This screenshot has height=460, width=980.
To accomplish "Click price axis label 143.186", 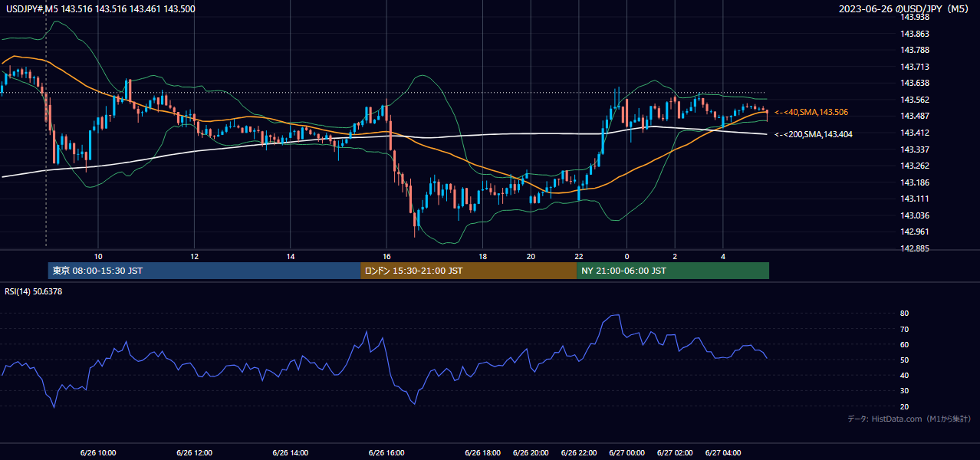I will point(916,182).
